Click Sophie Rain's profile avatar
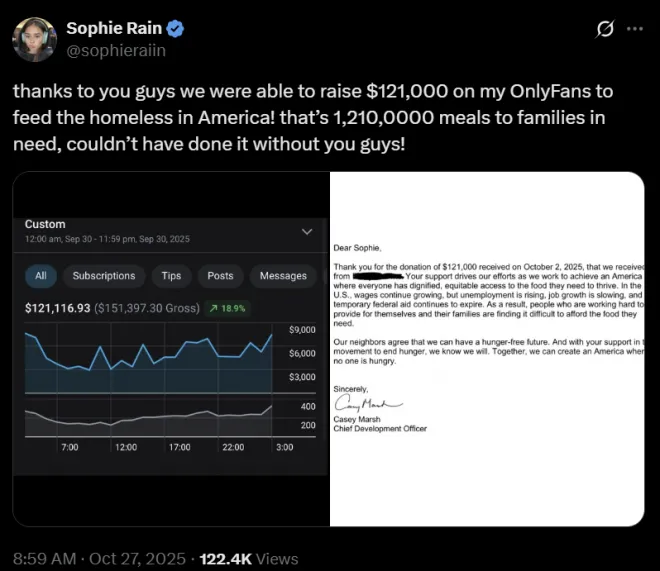The height and width of the screenshot is (571, 660). point(32,37)
